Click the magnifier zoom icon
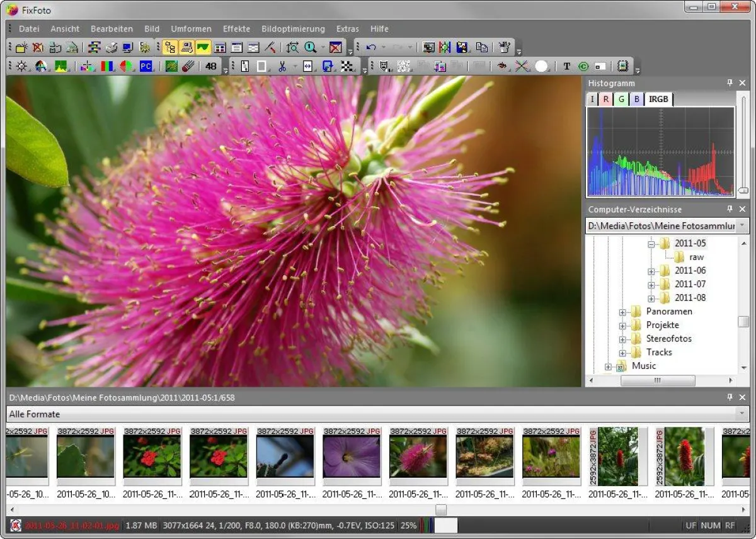The width and height of the screenshot is (756, 539). pyautogui.click(x=310, y=47)
